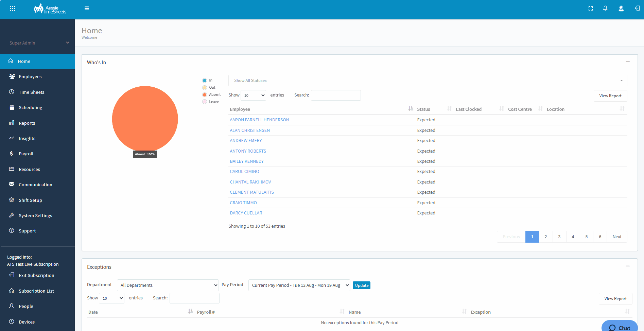Open CRAIG TIMMO employee link

(x=243, y=203)
